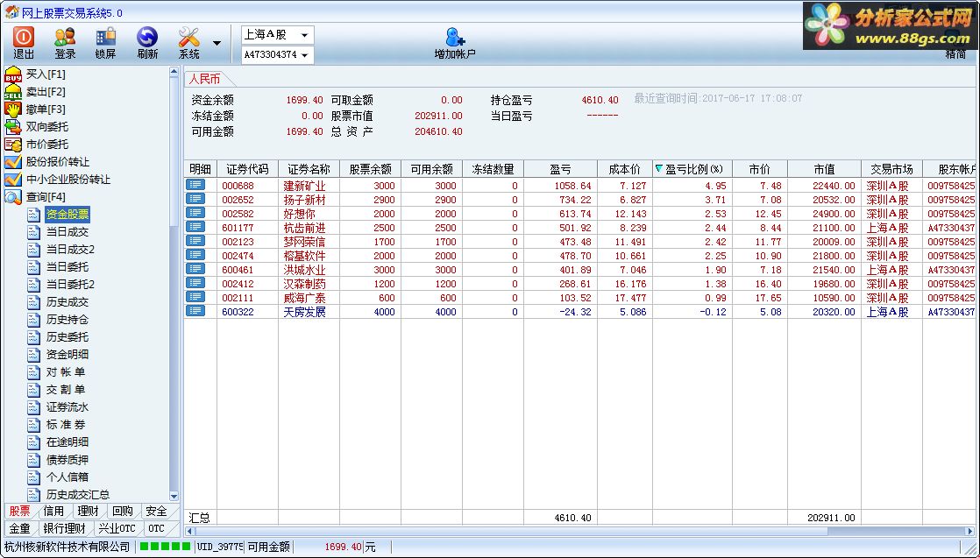Click the 增加帐户 add account icon
Viewport: 980px width, 558px height.
tap(455, 43)
